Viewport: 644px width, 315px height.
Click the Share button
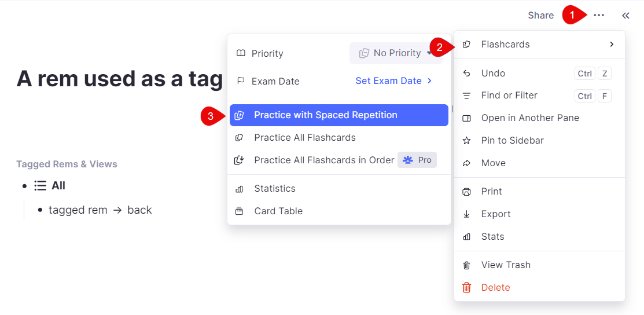(540, 16)
